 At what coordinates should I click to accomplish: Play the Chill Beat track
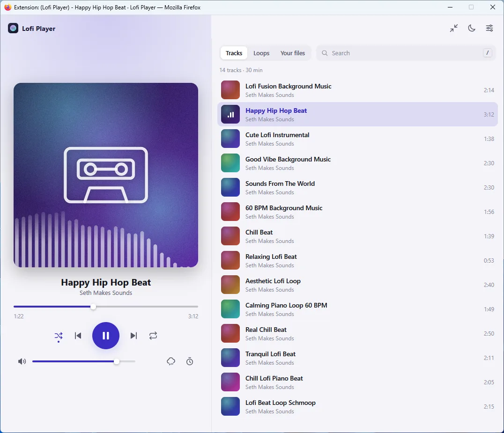(x=357, y=236)
